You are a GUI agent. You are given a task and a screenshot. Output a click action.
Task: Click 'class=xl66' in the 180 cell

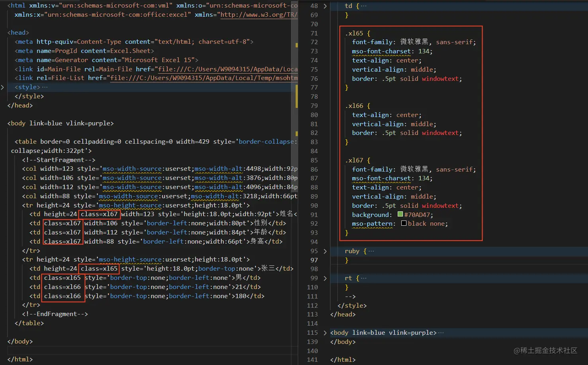pos(63,296)
